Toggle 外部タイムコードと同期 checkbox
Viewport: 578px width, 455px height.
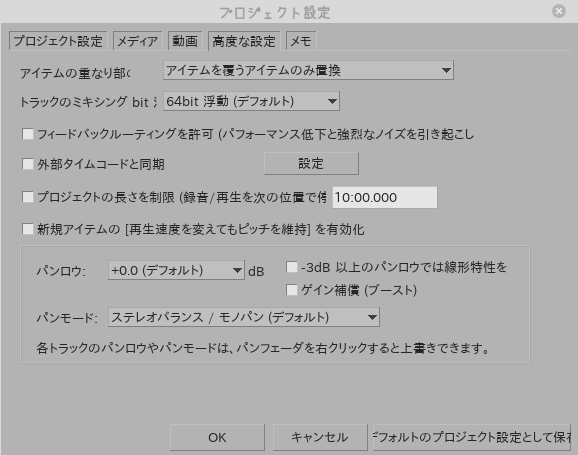pos(28,164)
